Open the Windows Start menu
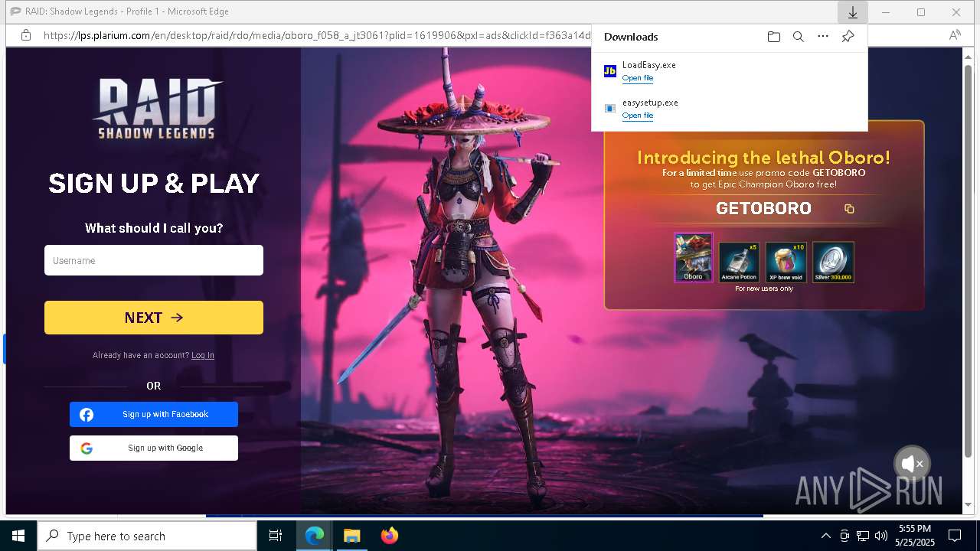The height and width of the screenshot is (551, 980). (18, 536)
